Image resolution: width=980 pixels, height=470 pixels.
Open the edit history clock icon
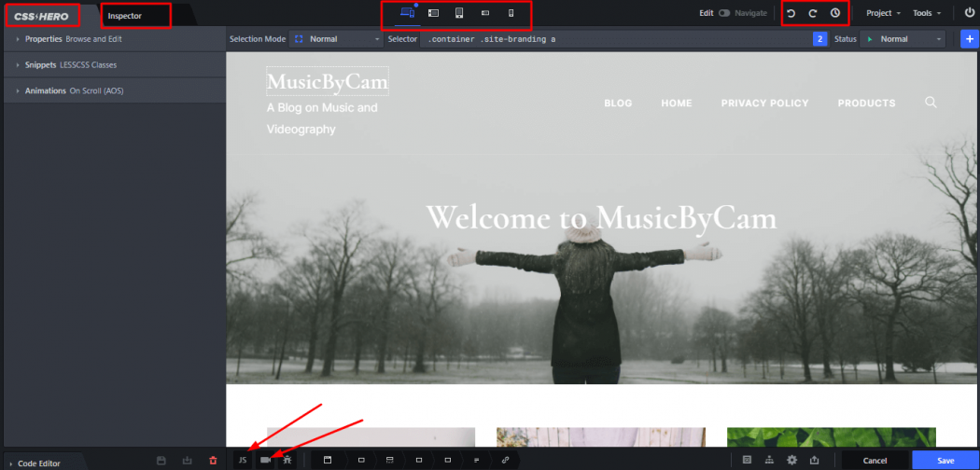(x=834, y=14)
